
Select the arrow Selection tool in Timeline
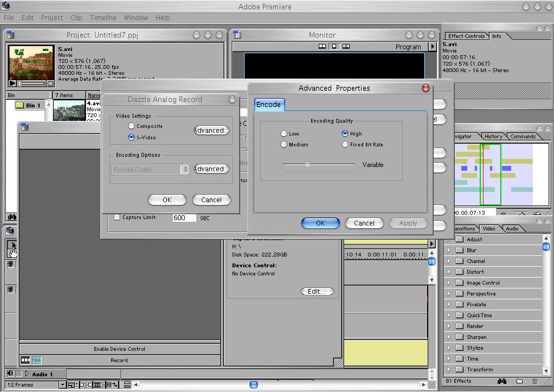click(x=12, y=245)
